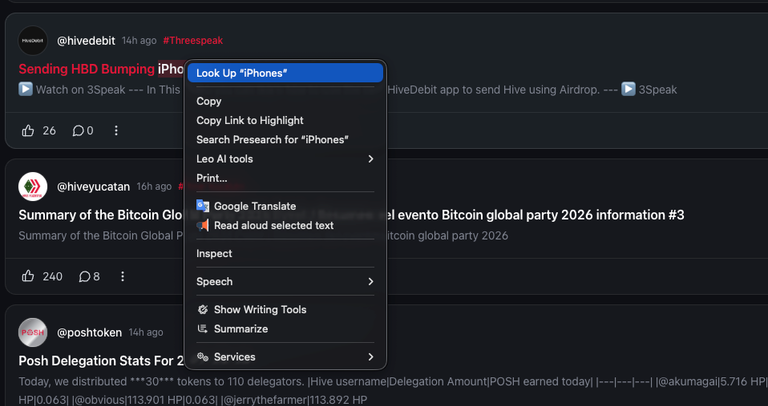Viewport: 768px width, 406px height.
Task: Expand the Services submenu arrow
Action: (371, 357)
